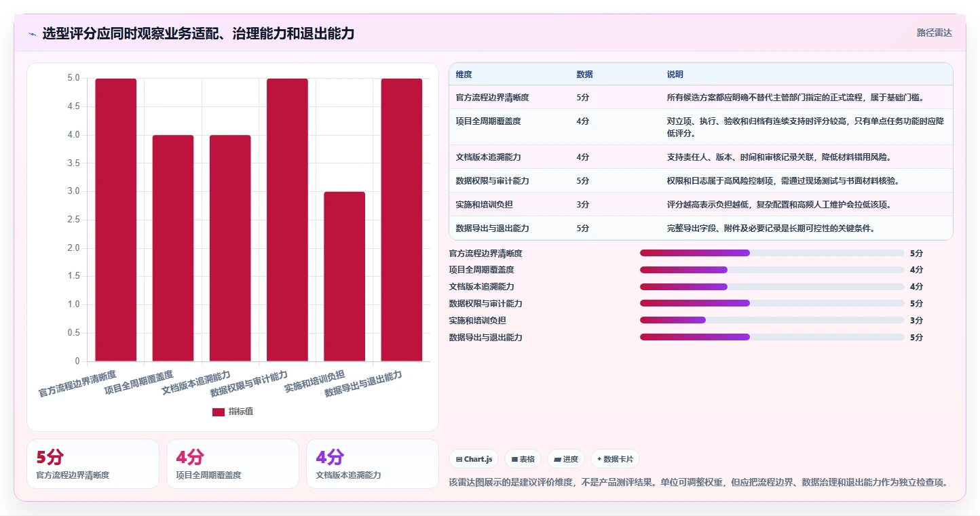Image resolution: width=980 pixels, height=516 pixels.
Task: Click the 数据导出与退出能力 progress bar
Action: (772, 337)
